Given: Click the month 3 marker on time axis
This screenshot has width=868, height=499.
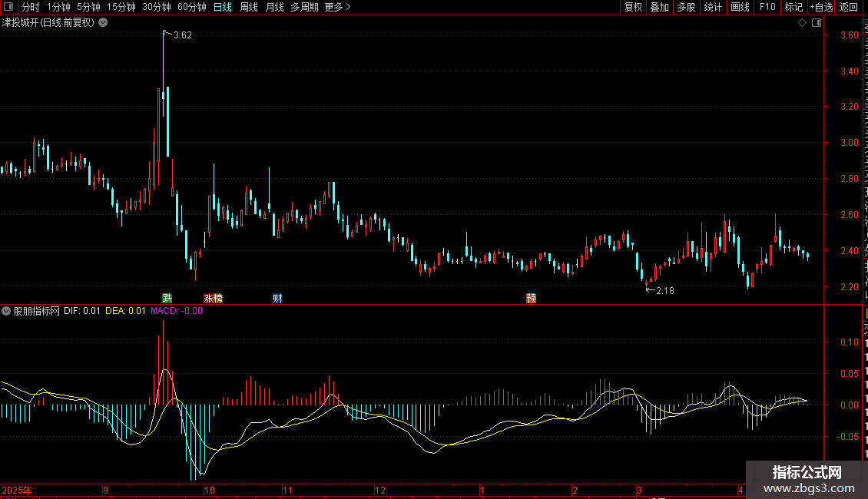Looking at the screenshot, I should [x=639, y=490].
